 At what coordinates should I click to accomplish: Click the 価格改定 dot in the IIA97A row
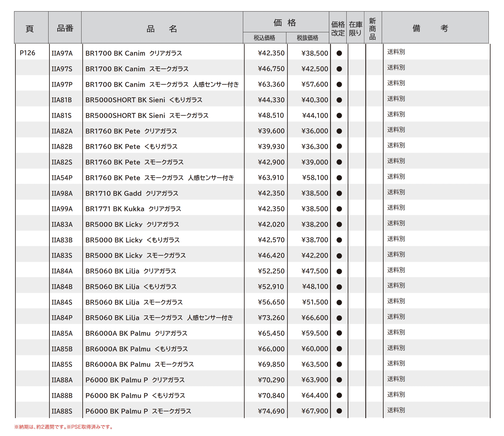coord(339,53)
